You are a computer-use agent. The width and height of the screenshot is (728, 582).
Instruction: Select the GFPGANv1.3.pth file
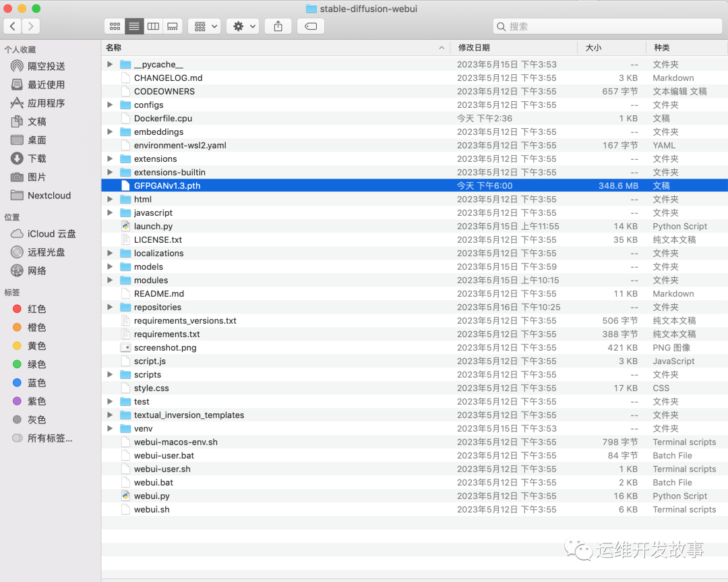pos(414,185)
